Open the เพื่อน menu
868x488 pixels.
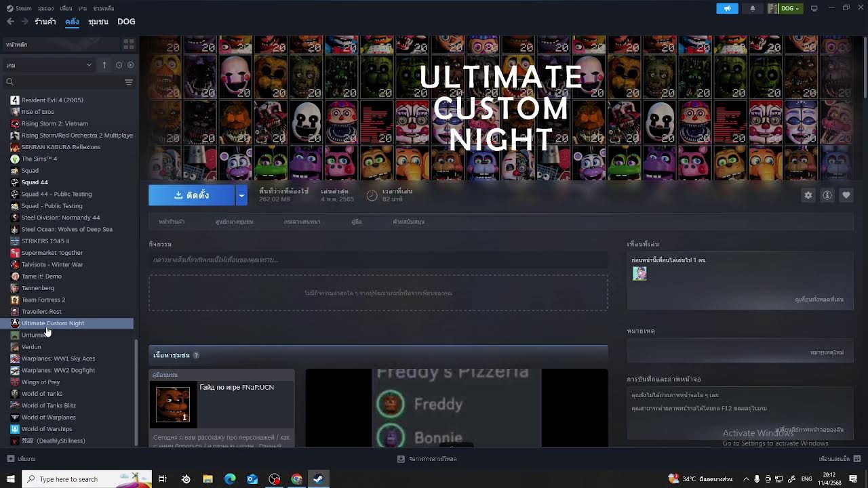66,8
